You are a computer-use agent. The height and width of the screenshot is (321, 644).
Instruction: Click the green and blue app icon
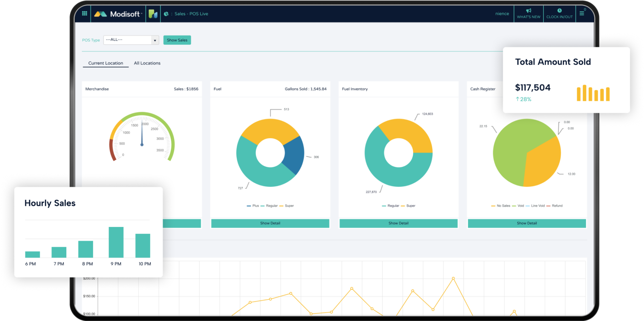pos(153,14)
